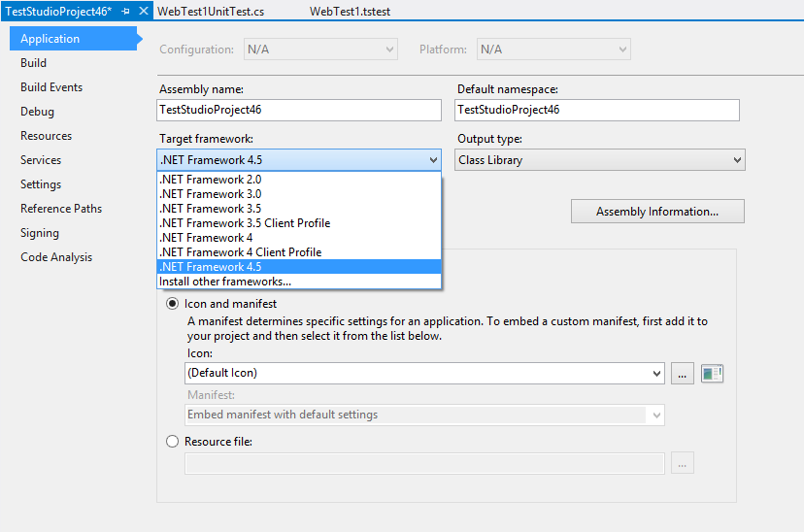Open the icon preview image button
The height and width of the screenshot is (532, 804).
pyautogui.click(x=712, y=373)
